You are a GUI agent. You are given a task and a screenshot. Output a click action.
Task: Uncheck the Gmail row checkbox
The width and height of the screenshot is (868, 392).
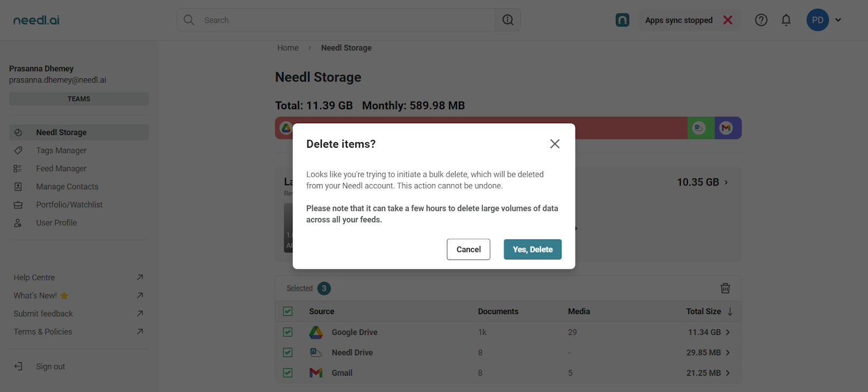pyautogui.click(x=288, y=373)
